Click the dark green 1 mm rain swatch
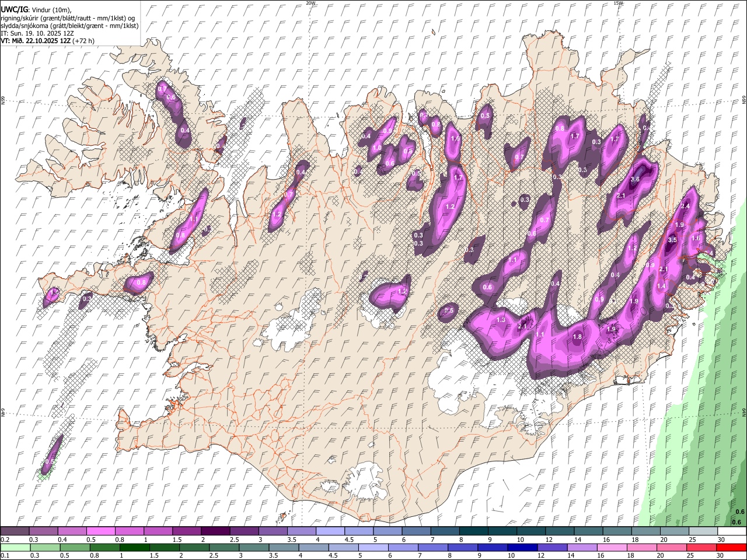The width and height of the screenshot is (747, 560). point(134,547)
